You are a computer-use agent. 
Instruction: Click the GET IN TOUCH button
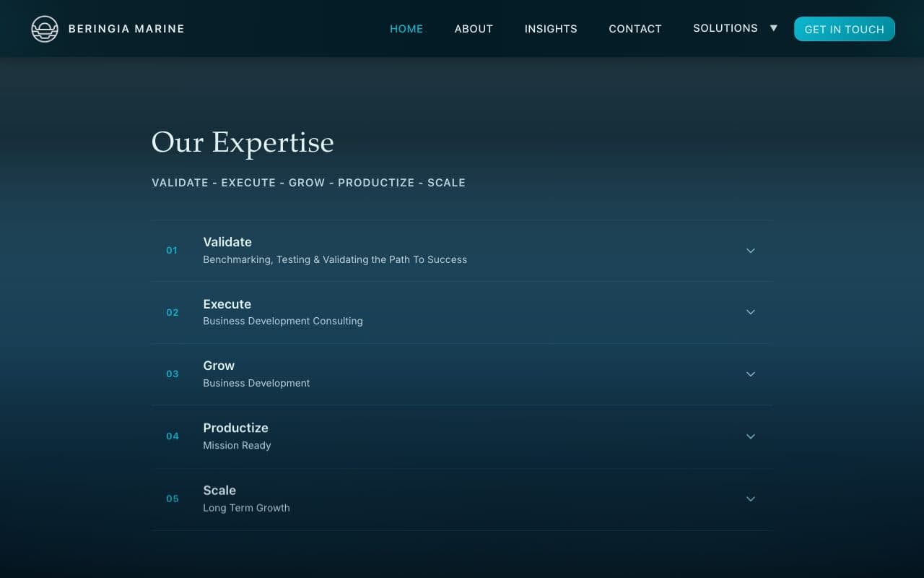pyautogui.click(x=845, y=29)
